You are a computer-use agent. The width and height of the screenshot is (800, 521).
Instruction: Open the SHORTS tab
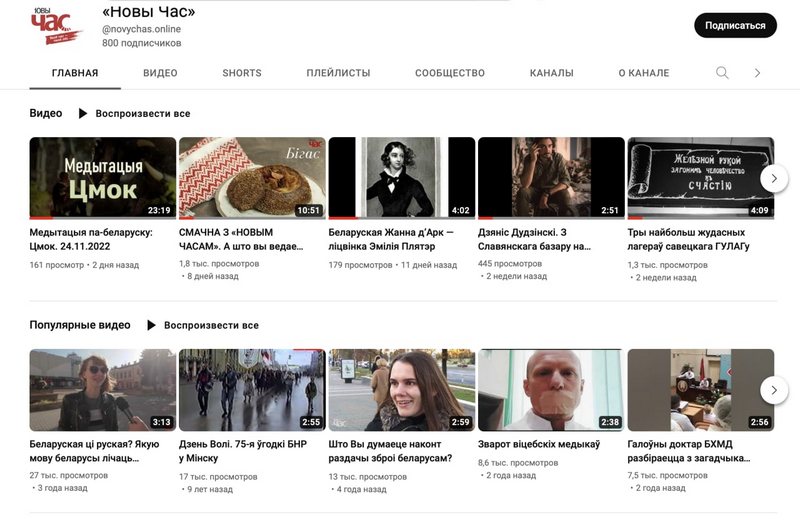tap(242, 73)
